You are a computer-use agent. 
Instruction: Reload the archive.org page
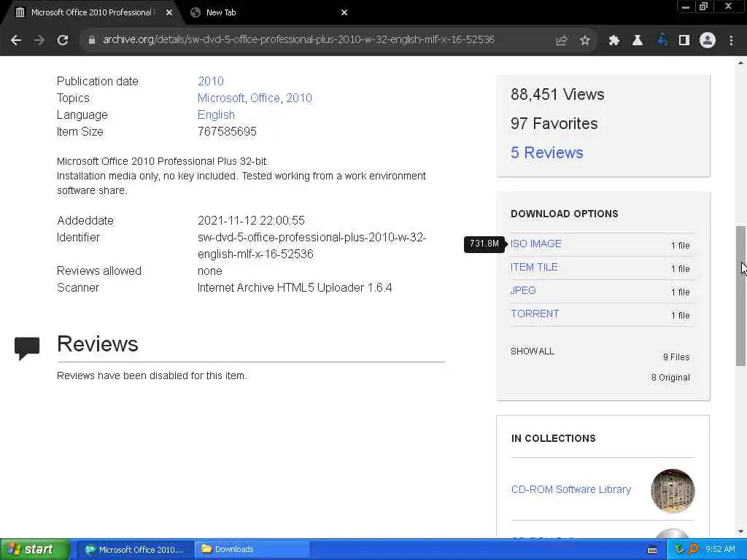[63, 40]
